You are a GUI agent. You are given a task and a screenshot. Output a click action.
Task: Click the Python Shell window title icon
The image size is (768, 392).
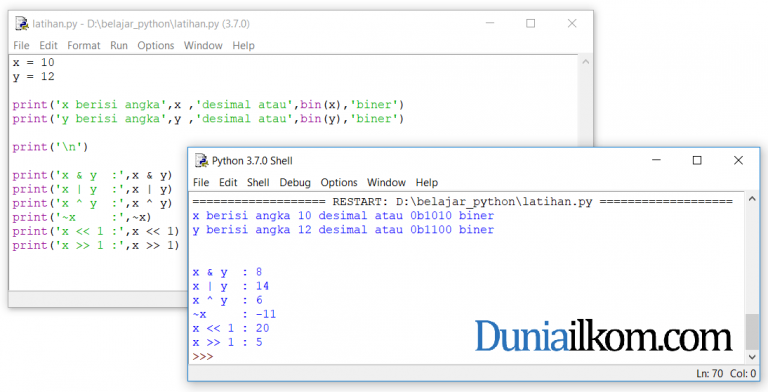201,160
